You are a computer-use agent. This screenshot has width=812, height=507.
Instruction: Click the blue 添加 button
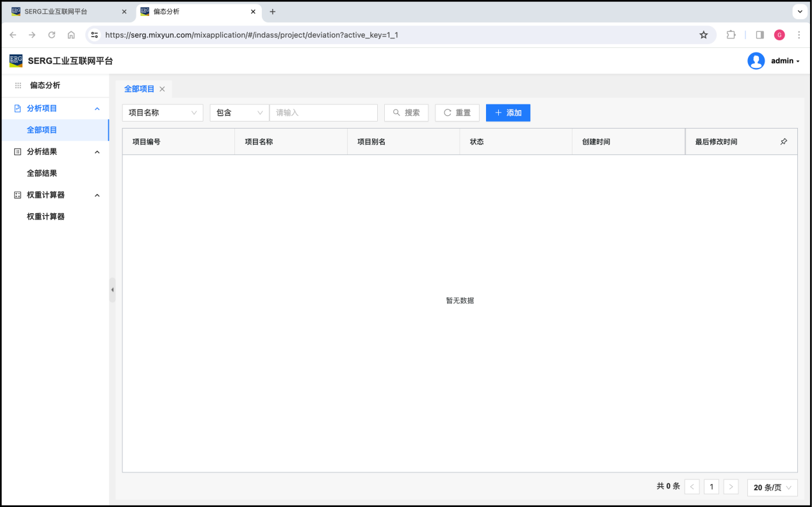pyautogui.click(x=508, y=113)
